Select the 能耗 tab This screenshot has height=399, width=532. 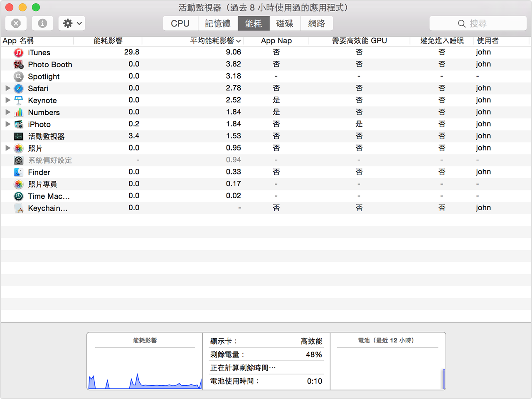click(x=254, y=24)
